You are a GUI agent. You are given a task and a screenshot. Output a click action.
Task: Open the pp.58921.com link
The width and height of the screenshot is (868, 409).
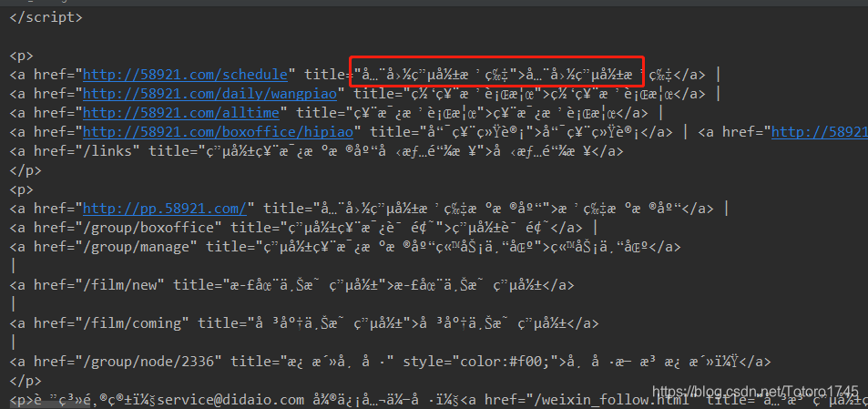pyautogui.click(x=165, y=209)
